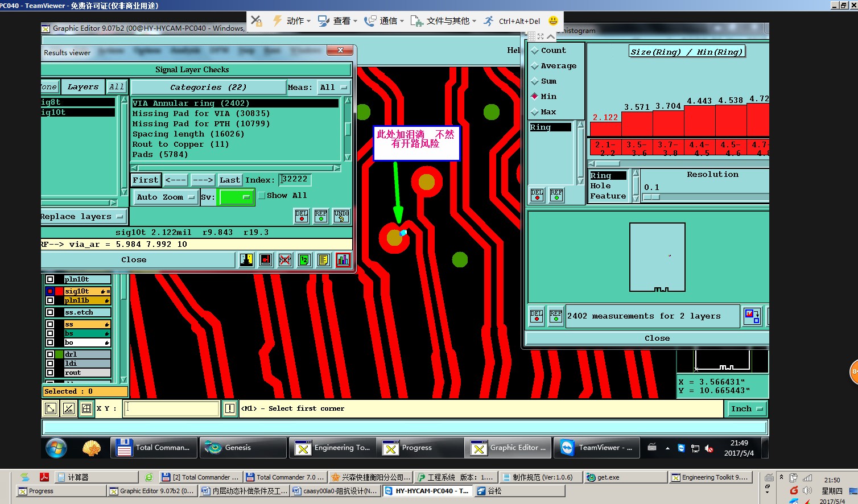858x504 pixels.
Task: Open the Meas All dropdown
Action: click(333, 88)
